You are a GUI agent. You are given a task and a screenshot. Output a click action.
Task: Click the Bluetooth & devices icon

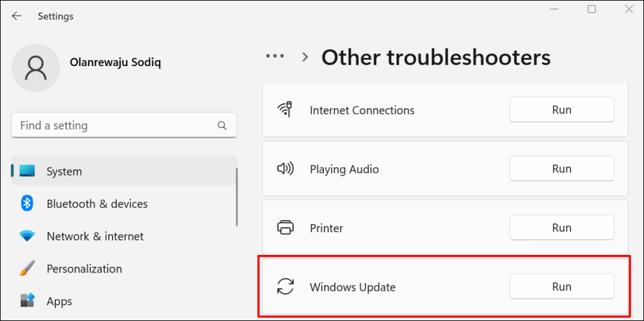click(27, 203)
